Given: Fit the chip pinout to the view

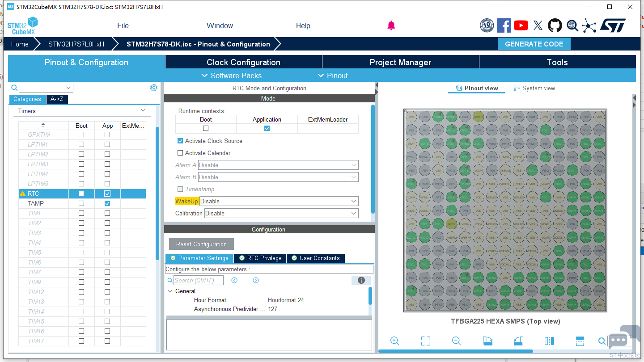Looking at the screenshot, I should coord(426,341).
